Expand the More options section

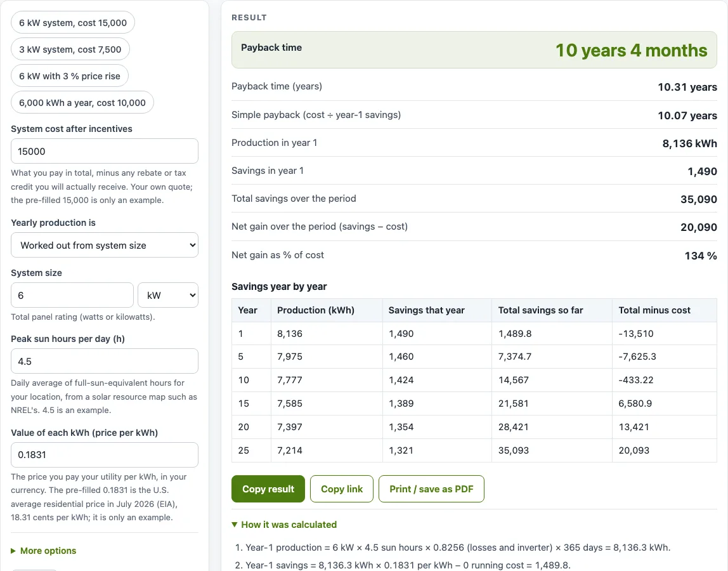click(44, 551)
